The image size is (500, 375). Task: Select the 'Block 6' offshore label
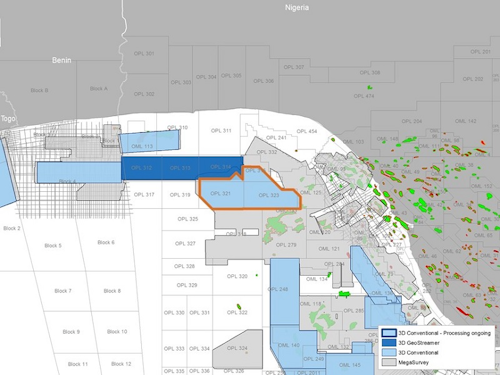point(106,242)
